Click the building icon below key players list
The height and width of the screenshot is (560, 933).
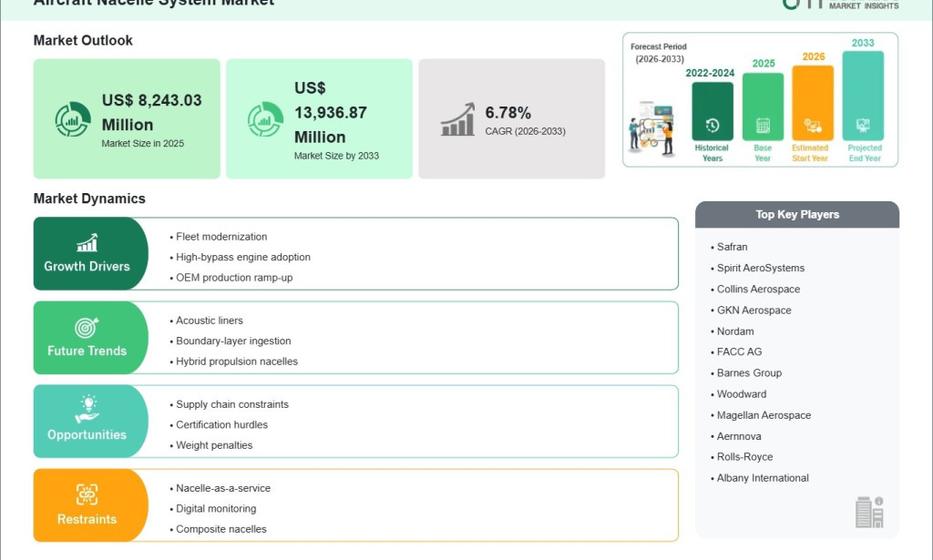(869, 512)
